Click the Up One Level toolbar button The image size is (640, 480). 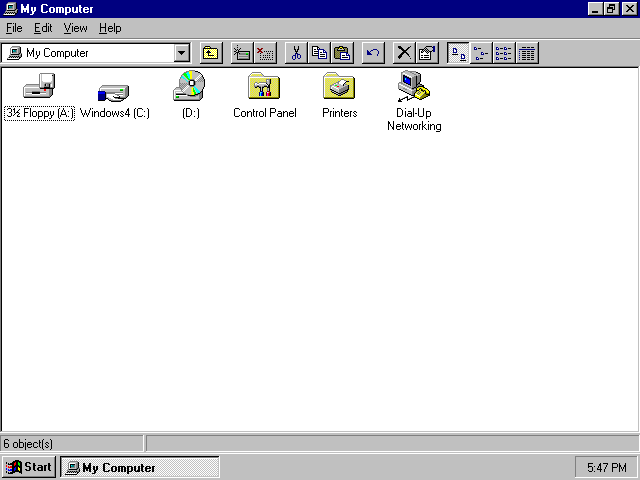(x=211, y=53)
